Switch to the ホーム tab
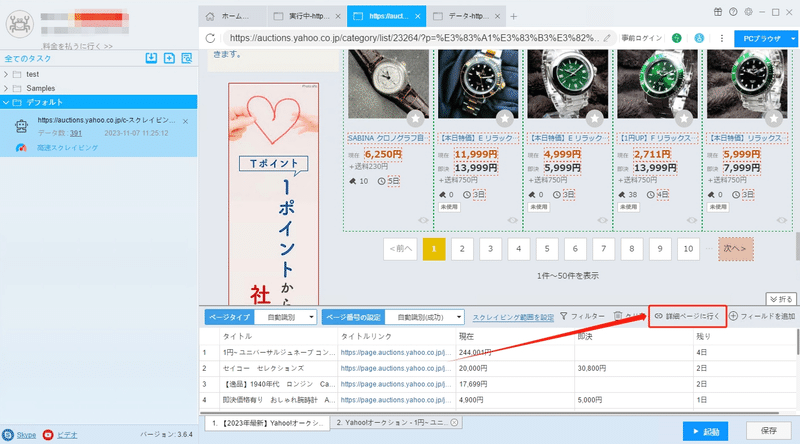This screenshot has height=444, width=800. tap(233, 16)
